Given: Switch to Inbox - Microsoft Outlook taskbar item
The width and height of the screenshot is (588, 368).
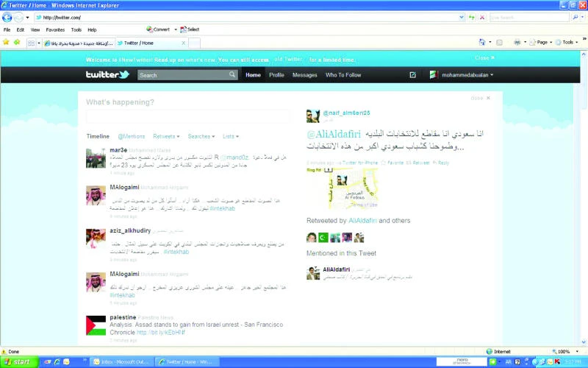Looking at the screenshot, I should (x=121, y=362).
